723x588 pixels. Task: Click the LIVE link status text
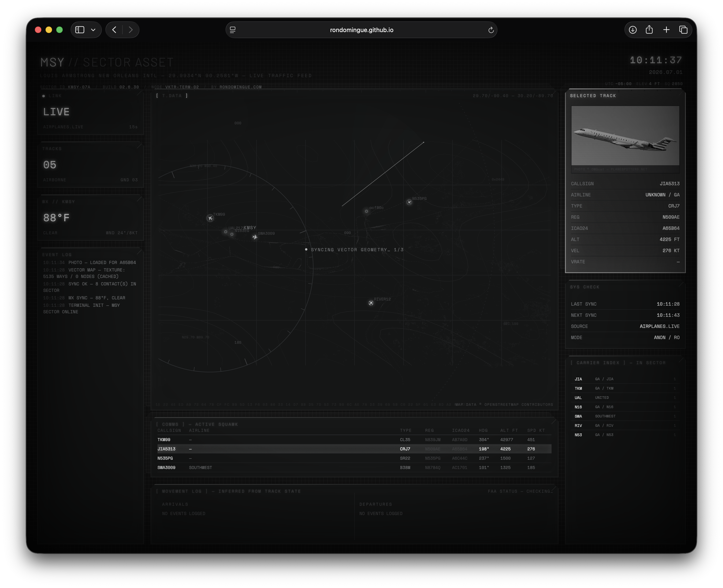pyautogui.click(x=56, y=112)
